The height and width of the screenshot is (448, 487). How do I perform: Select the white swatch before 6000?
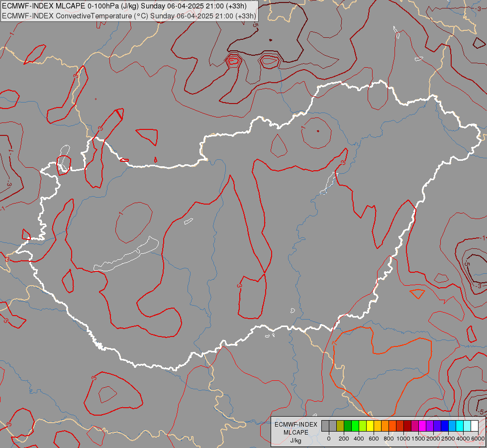pos(475,426)
